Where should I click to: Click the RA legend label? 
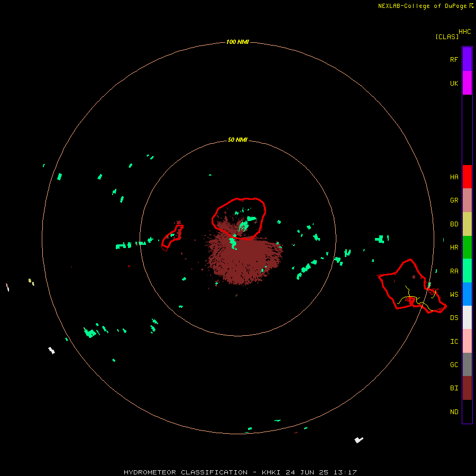click(454, 271)
